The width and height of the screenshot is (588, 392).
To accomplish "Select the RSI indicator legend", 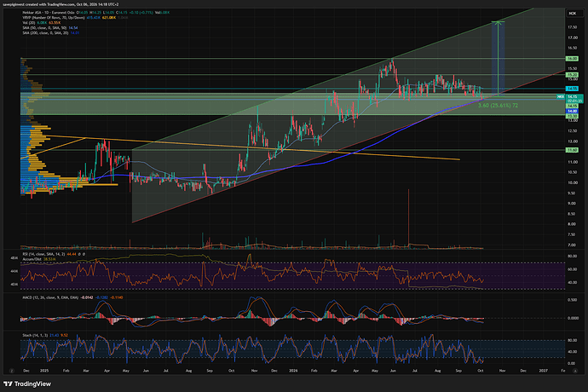I will [43, 254].
